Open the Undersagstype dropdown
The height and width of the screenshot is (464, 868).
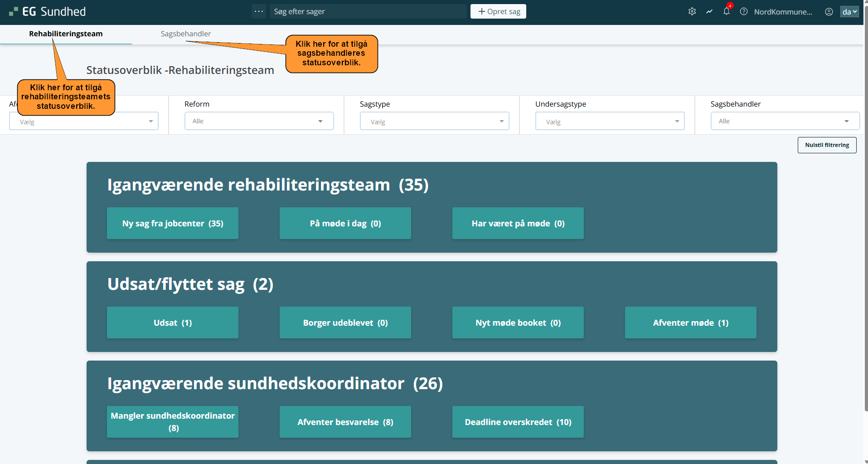click(610, 121)
